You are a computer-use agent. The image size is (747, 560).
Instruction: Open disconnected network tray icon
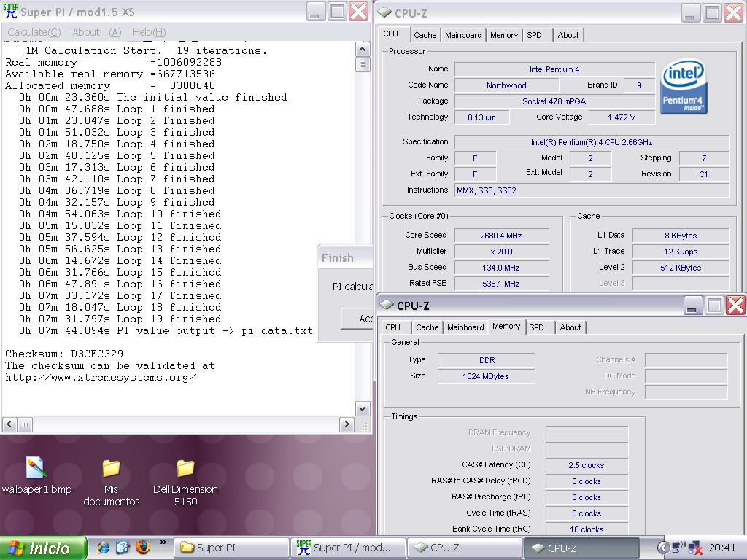[x=695, y=548]
